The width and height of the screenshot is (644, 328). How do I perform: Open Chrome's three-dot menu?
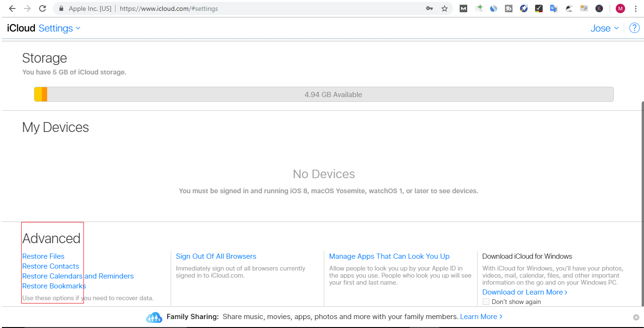635,8
